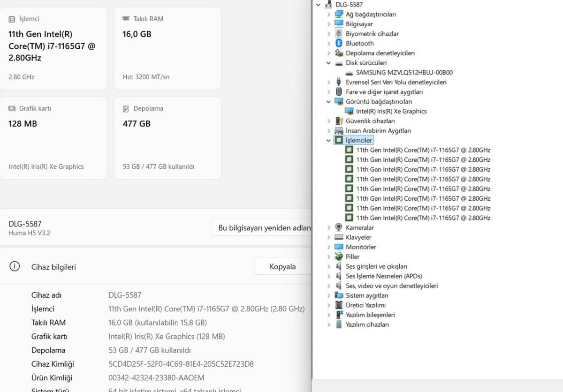Image resolution: width=563 pixels, height=392 pixels.
Task: Click the Hız: 3200 MT/sn text
Action: tap(146, 77)
